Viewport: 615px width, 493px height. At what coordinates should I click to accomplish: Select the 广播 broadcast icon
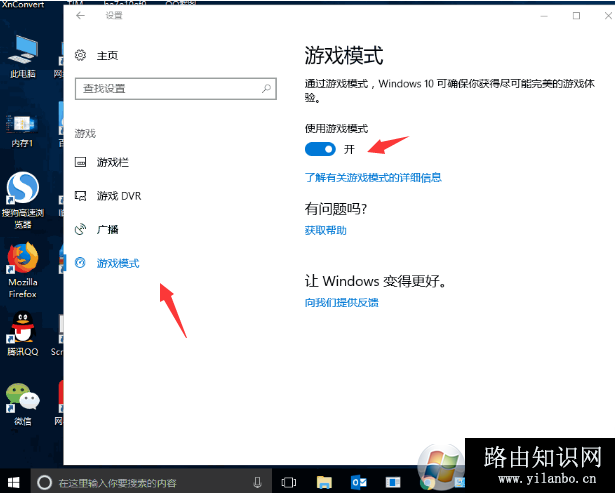80,229
